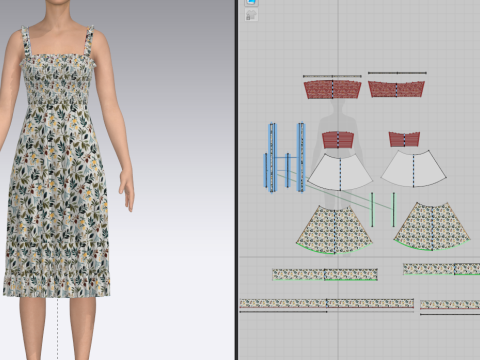Image resolution: width=480 pixels, height=360 pixels.
Task: Select the right narrow green strip pattern
Action: point(393,209)
